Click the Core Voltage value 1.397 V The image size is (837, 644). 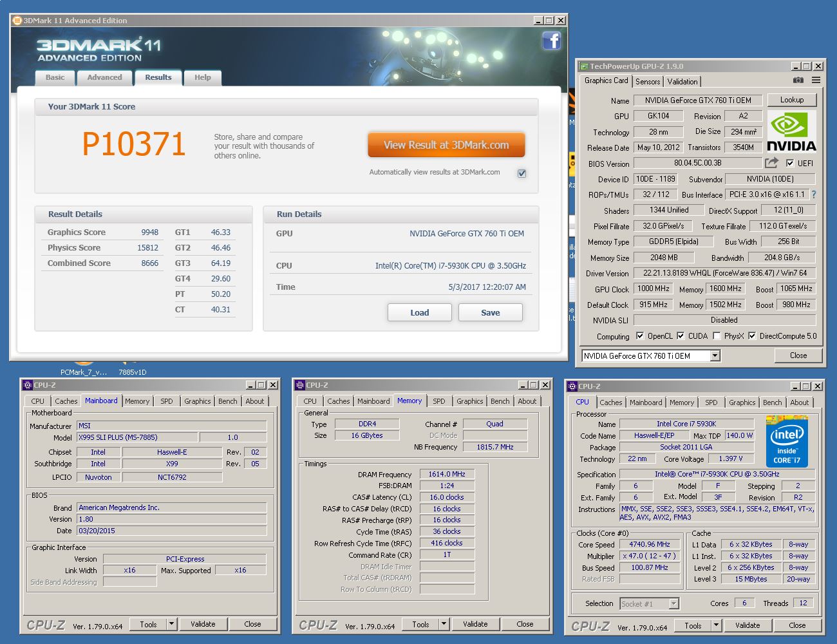[x=730, y=459]
